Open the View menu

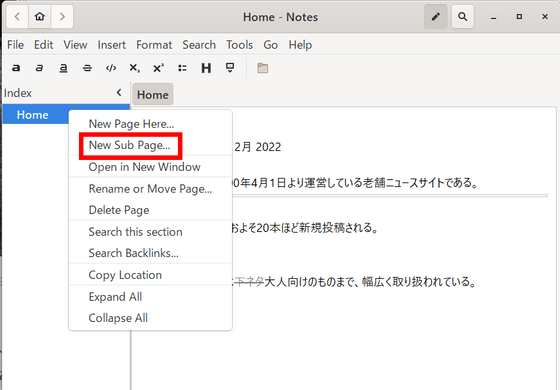pyautogui.click(x=75, y=45)
